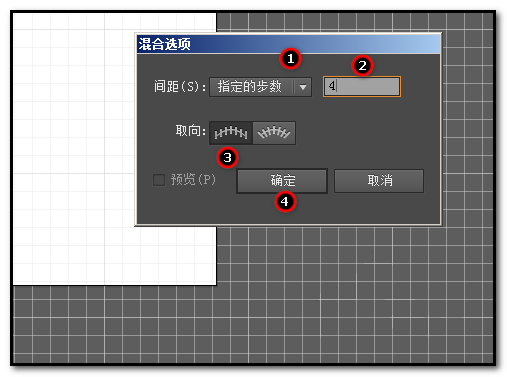Screen dimensions: 507x377
Task: Click the 间距(S): label text
Action: point(180,87)
